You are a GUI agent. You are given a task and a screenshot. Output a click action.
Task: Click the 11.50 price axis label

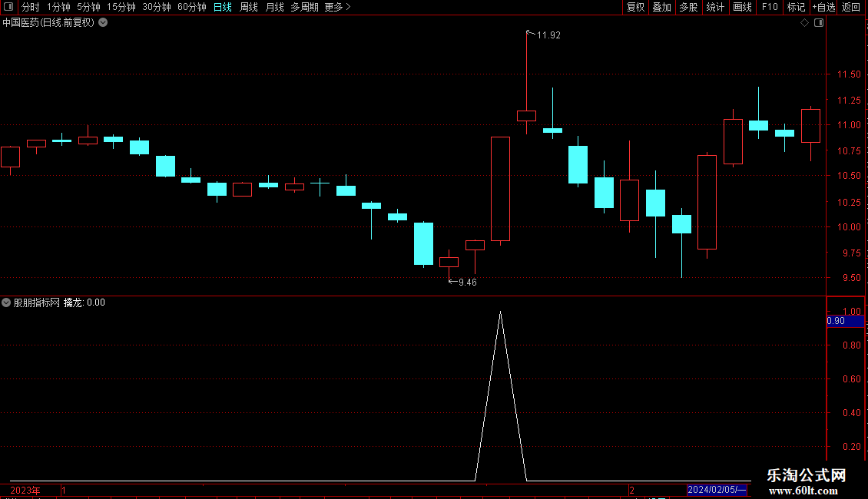click(849, 74)
